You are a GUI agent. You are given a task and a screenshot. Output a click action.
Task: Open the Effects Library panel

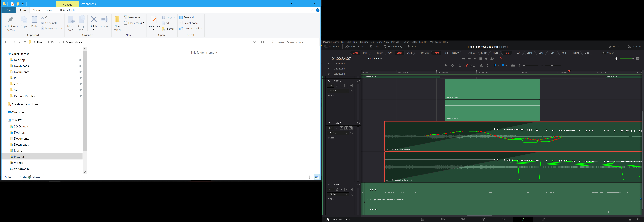[x=355, y=47]
